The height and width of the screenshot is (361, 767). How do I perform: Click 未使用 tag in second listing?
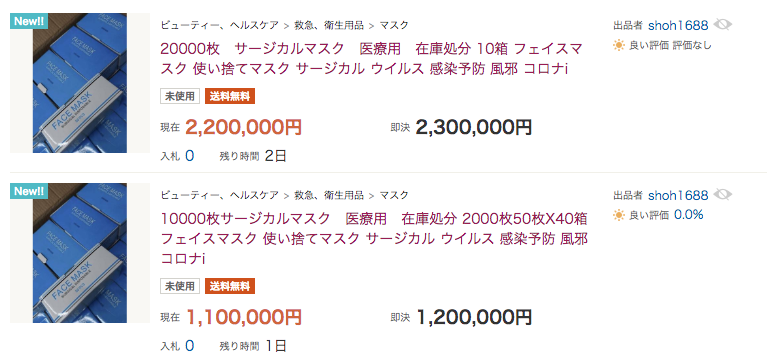point(180,286)
